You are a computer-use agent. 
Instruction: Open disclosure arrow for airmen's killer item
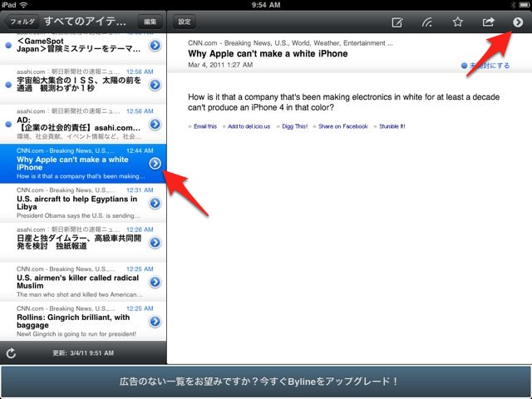click(x=155, y=282)
